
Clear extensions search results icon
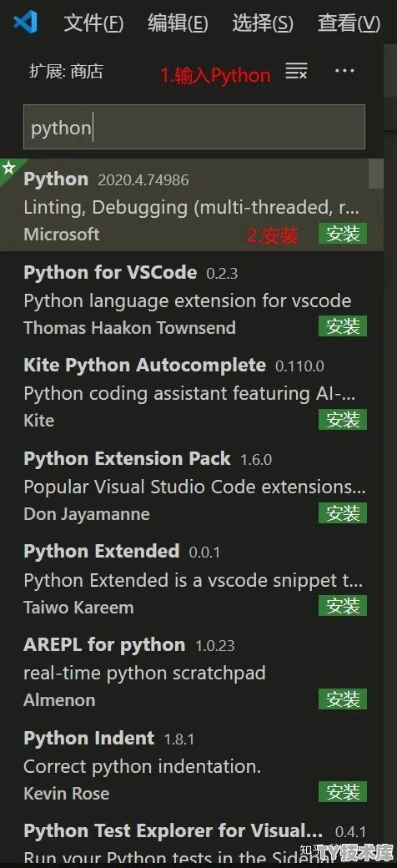296,71
